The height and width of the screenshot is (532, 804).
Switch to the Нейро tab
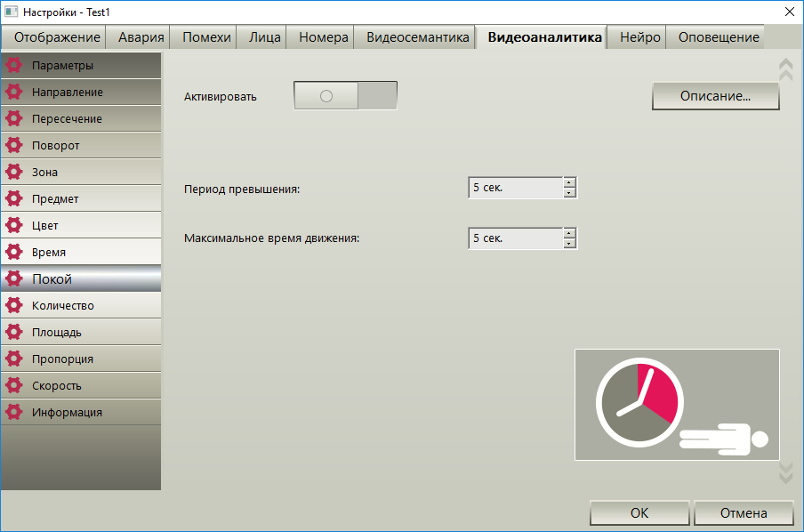click(639, 37)
